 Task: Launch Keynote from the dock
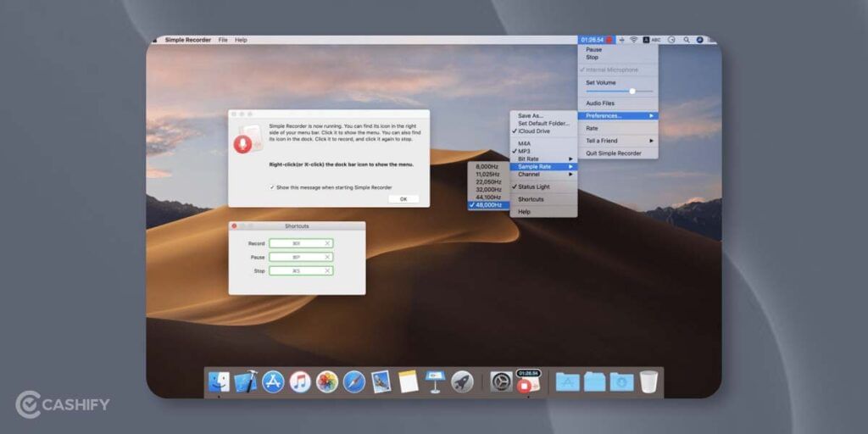coord(435,381)
